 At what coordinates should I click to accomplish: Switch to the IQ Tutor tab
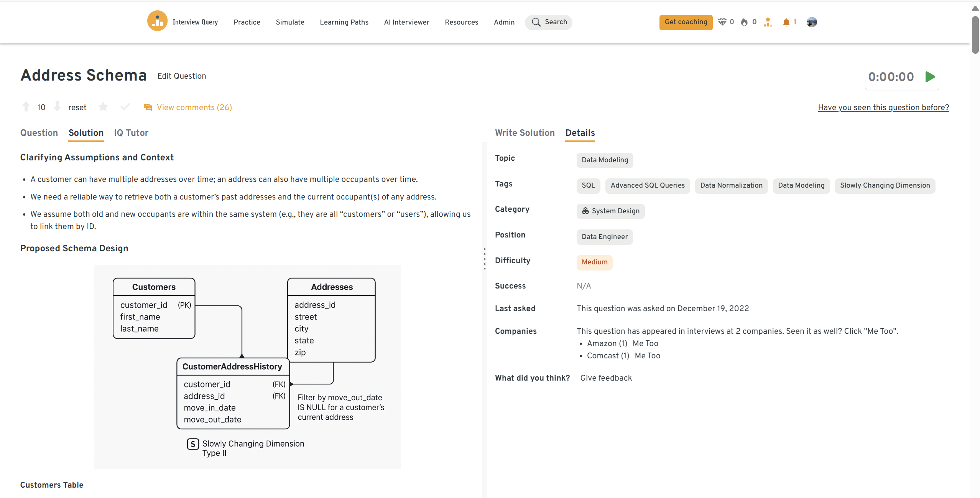pos(131,133)
